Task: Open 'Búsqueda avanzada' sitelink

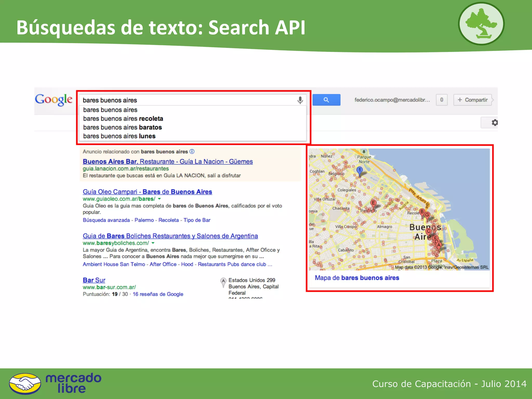Action: pyautogui.click(x=106, y=220)
